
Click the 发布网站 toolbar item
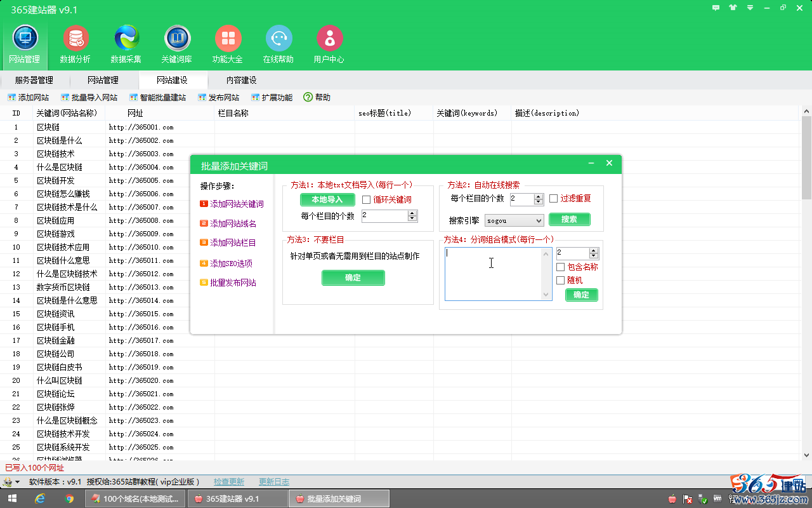218,98
